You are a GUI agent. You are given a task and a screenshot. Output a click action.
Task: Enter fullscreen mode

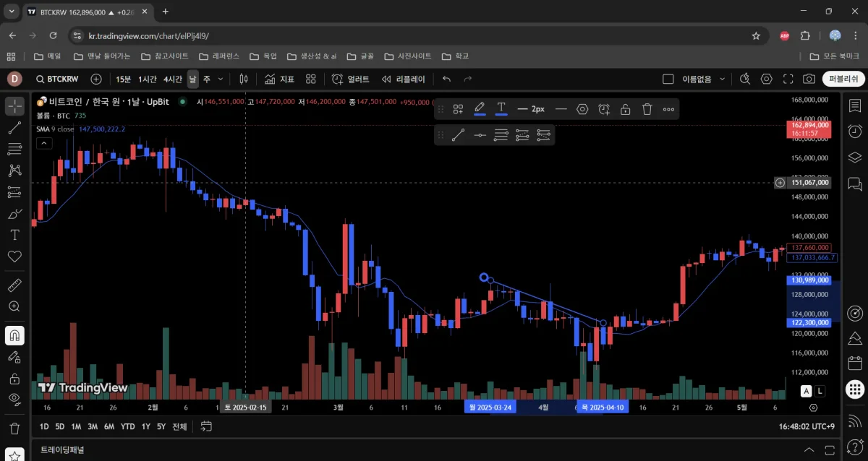coord(788,79)
